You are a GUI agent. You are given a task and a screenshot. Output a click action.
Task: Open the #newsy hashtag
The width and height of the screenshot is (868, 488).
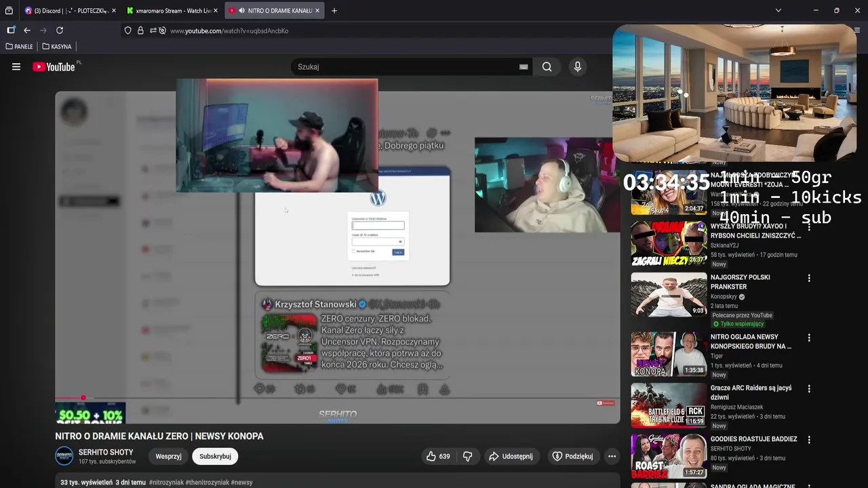[x=241, y=483]
